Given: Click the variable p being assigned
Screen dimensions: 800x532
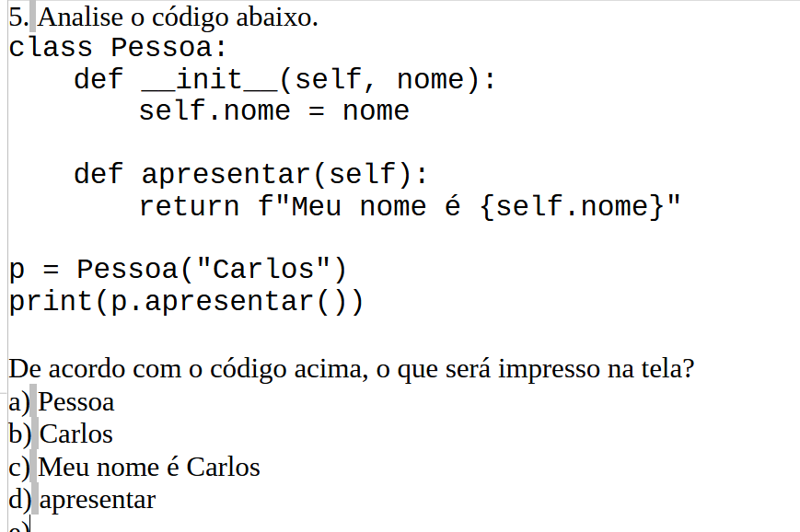Looking at the screenshot, I should [17, 270].
